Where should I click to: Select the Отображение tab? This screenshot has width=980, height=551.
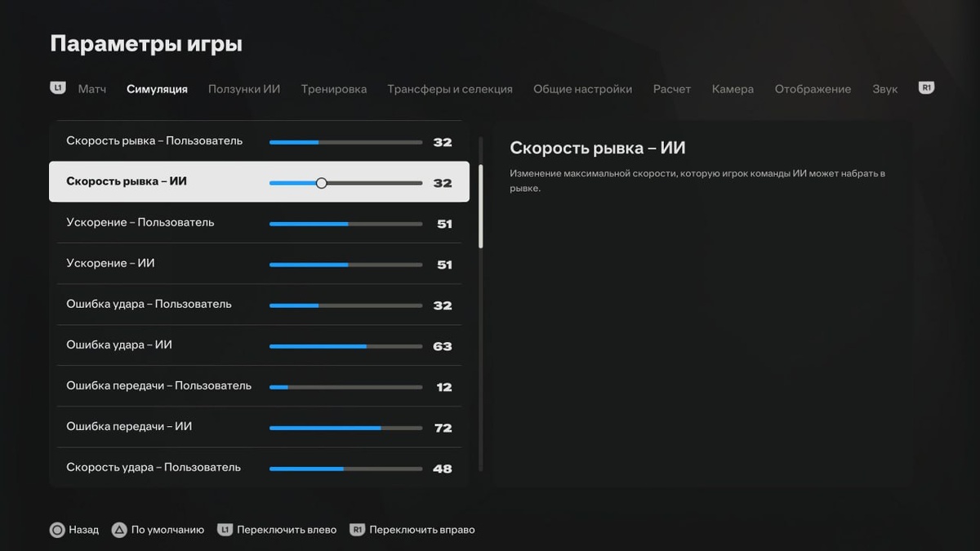813,89
